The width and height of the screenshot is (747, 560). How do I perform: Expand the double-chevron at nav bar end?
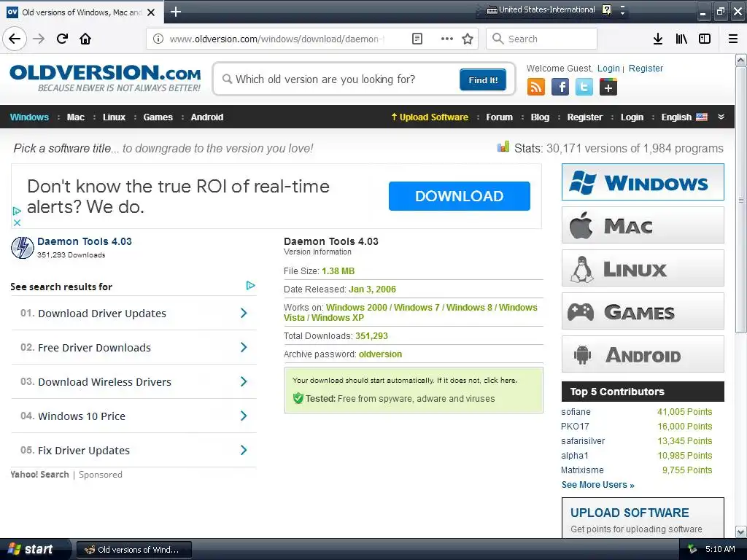click(x=721, y=117)
